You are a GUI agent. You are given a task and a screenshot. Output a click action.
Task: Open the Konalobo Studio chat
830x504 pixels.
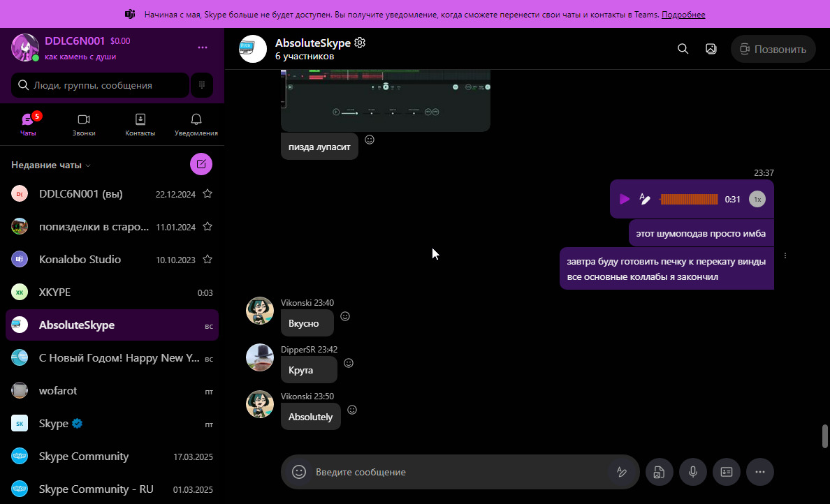tap(112, 259)
